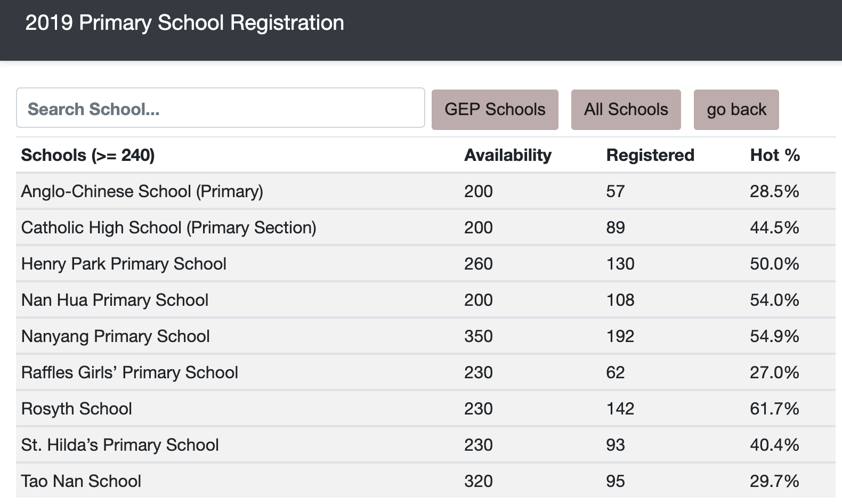842x504 pixels.
Task: Click the Registered column header
Action: [650, 156]
